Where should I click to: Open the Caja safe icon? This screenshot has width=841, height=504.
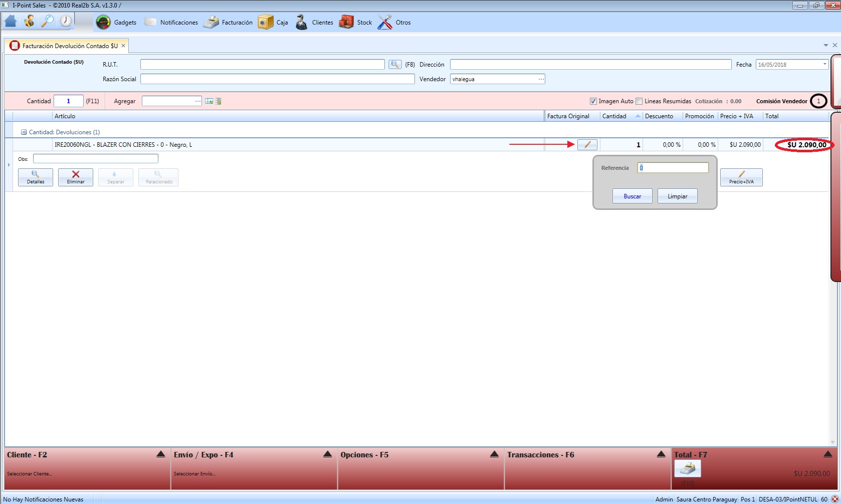point(266,22)
